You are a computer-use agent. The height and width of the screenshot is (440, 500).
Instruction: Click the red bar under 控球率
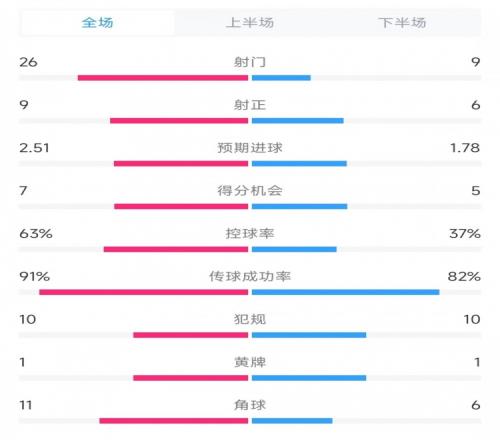[x=176, y=249]
